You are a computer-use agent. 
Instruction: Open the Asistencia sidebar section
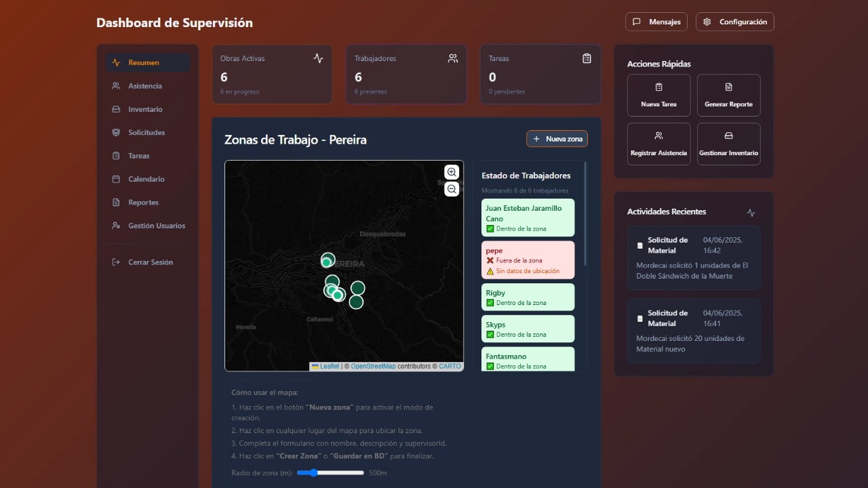click(145, 86)
